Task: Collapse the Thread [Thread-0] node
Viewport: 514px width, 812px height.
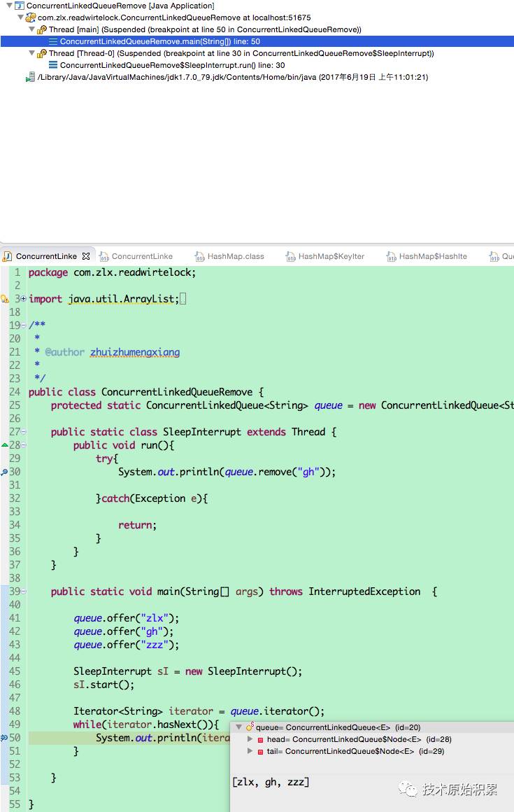Action: 31,53
